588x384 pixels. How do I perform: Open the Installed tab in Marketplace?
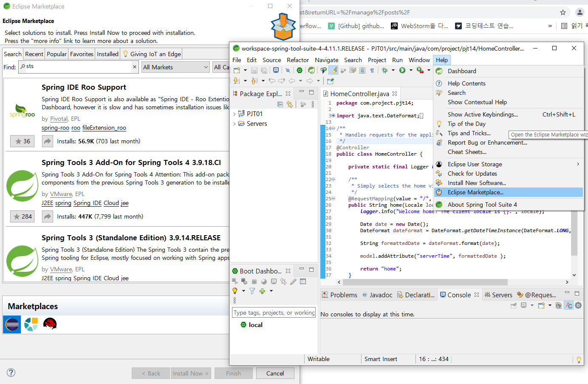pyautogui.click(x=107, y=54)
